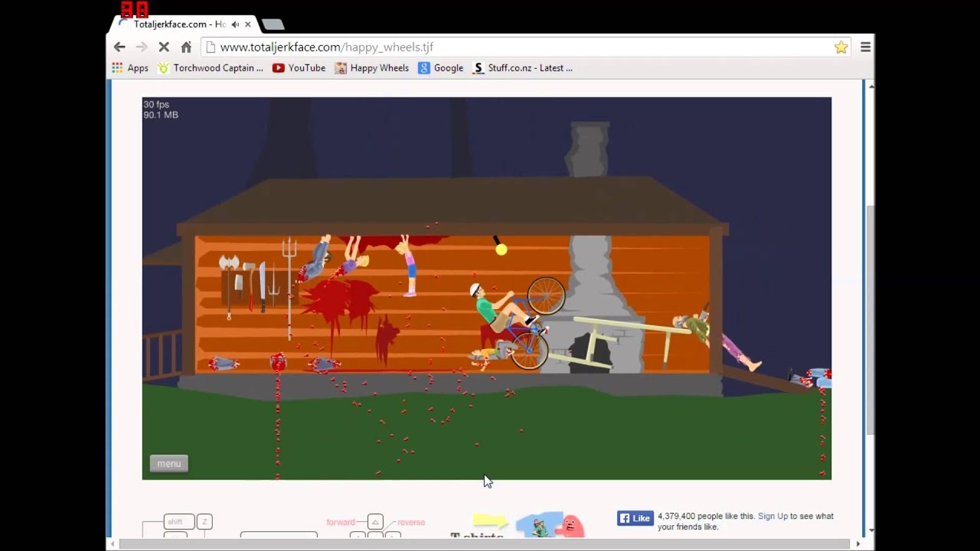
Task: Click the Facebook Like button
Action: pos(635,518)
